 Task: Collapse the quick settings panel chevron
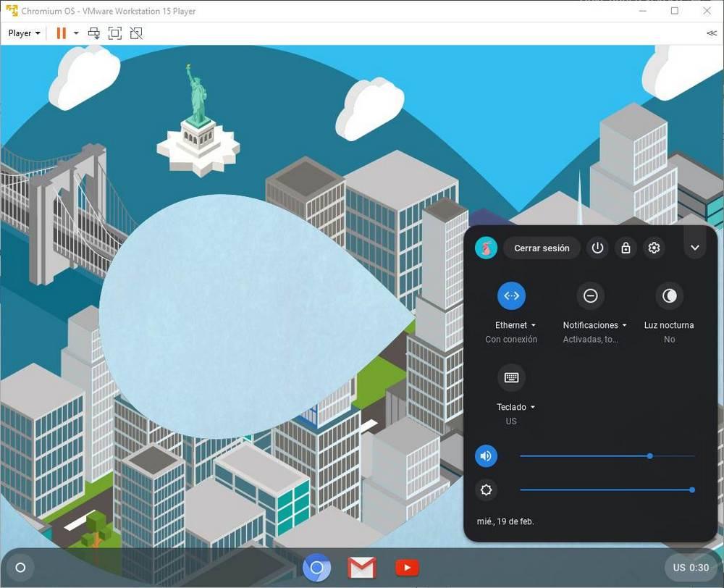tap(695, 248)
